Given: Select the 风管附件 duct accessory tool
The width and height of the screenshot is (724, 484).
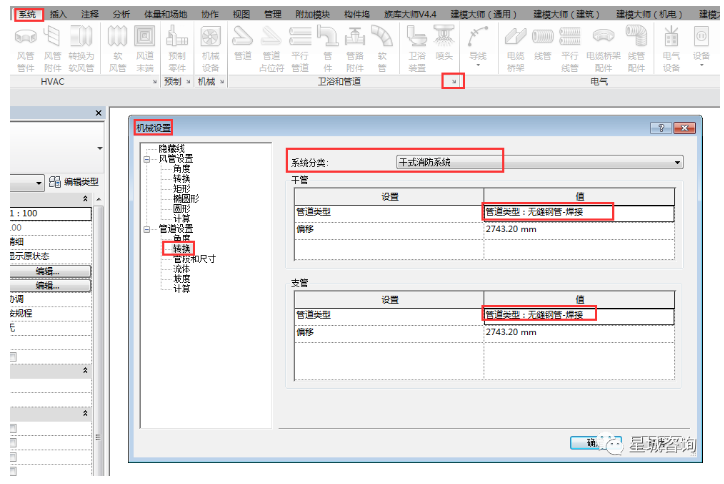Looking at the screenshot, I should click(52, 49).
